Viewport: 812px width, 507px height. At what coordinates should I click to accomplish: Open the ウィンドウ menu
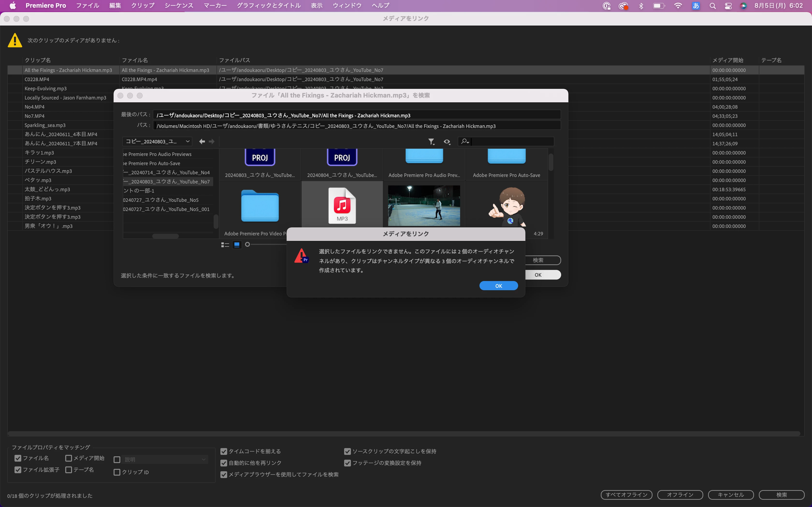(x=347, y=6)
